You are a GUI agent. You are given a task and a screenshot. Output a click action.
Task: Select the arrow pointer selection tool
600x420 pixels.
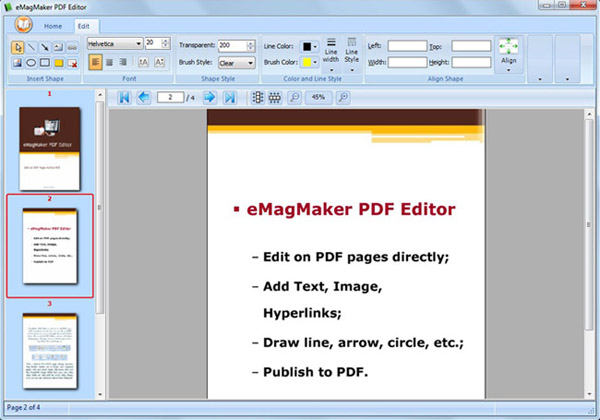[17, 47]
